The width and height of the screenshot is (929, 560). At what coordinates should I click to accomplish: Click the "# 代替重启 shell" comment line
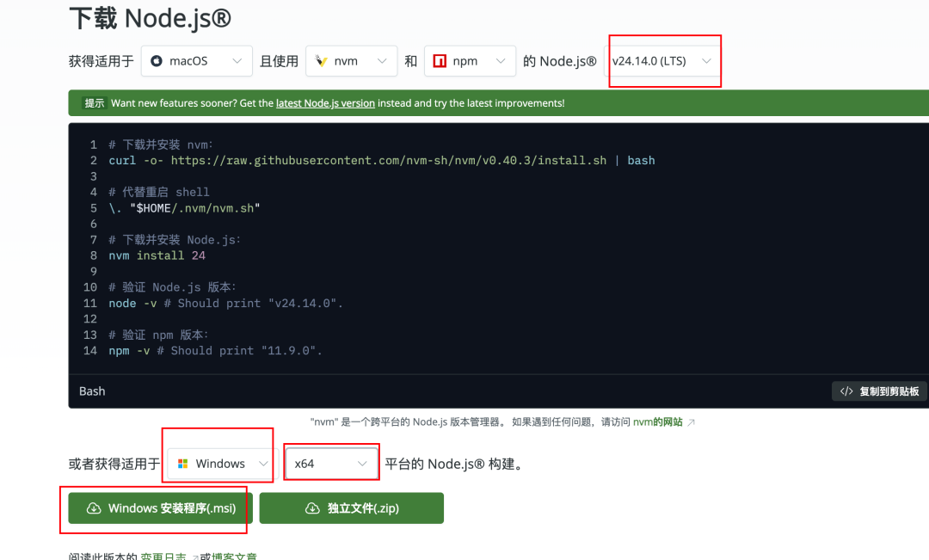pos(159,192)
